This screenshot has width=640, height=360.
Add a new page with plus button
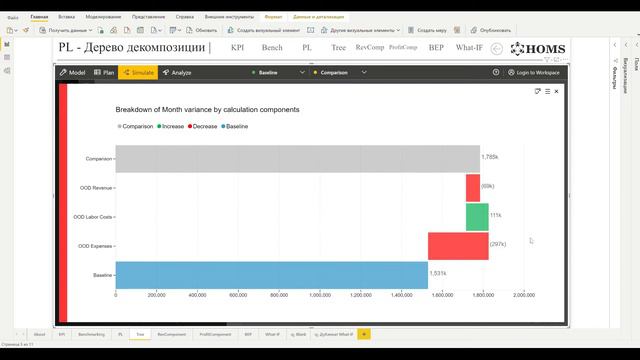pos(364,334)
